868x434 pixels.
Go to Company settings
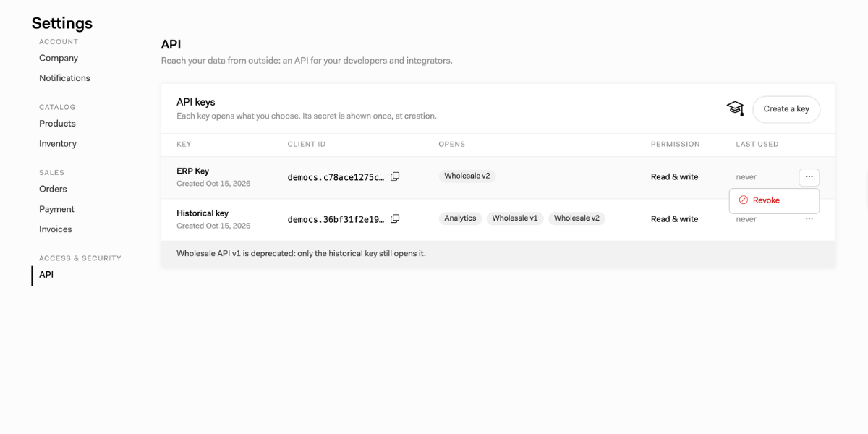click(59, 58)
